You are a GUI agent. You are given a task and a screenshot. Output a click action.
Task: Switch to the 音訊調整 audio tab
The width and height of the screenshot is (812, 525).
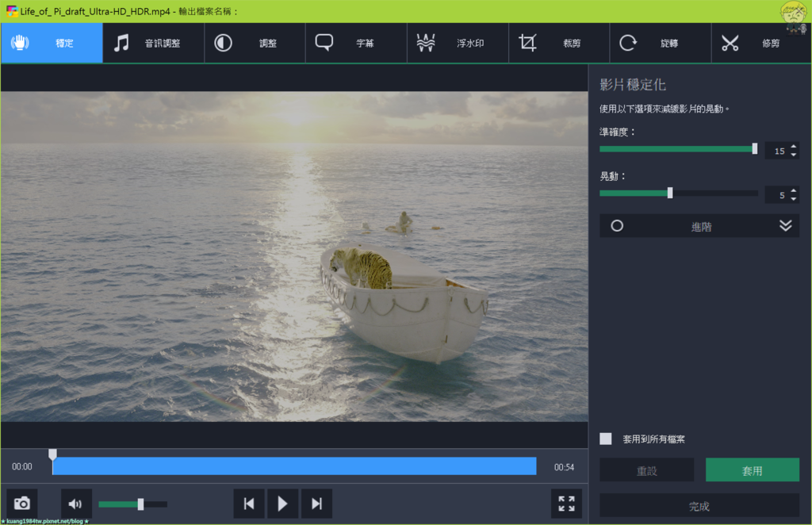point(153,43)
